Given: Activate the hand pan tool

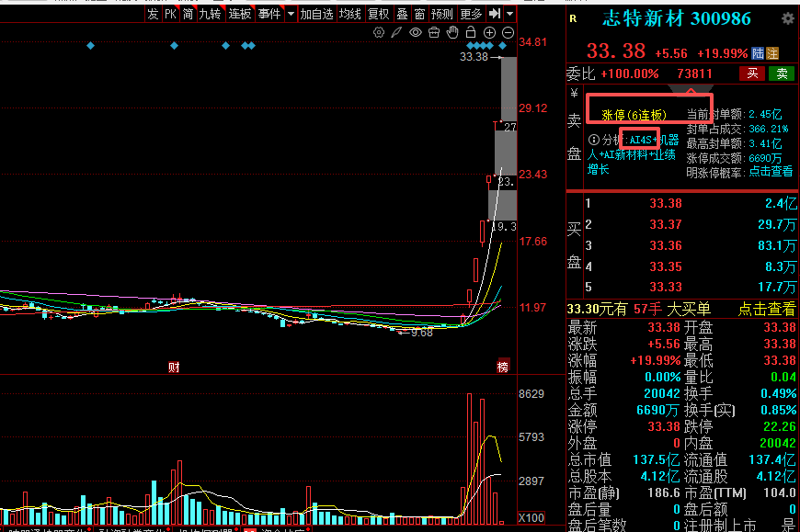Looking at the screenshot, I should [x=451, y=33].
